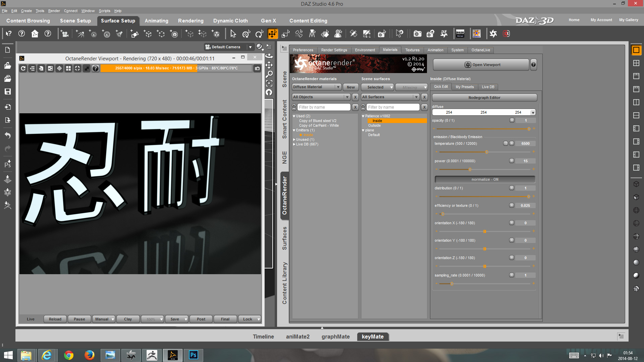
Task: Open the Render menu
Action: 54,11
